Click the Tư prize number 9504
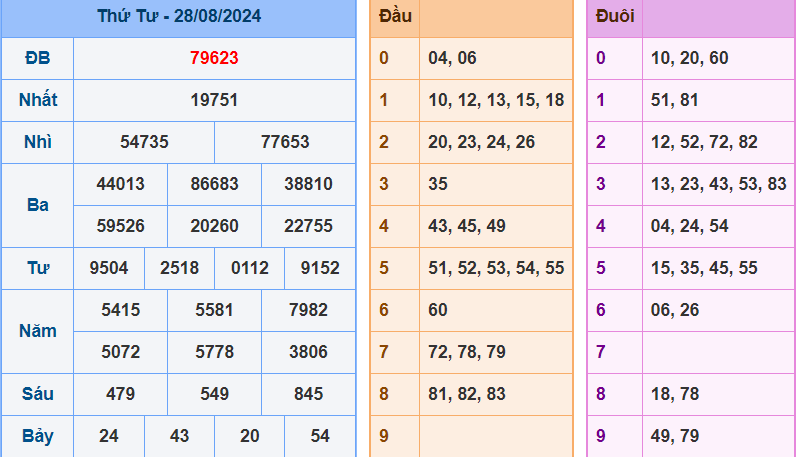This screenshot has width=798, height=457. 109,268
